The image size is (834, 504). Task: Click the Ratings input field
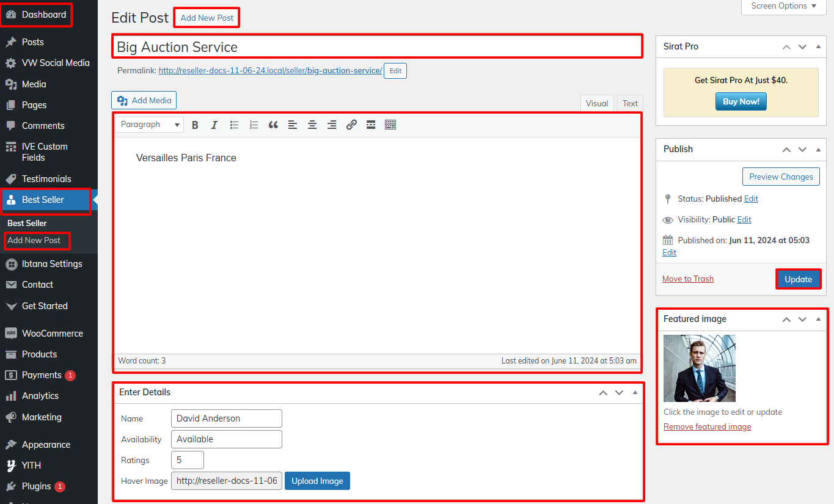point(188,460)
